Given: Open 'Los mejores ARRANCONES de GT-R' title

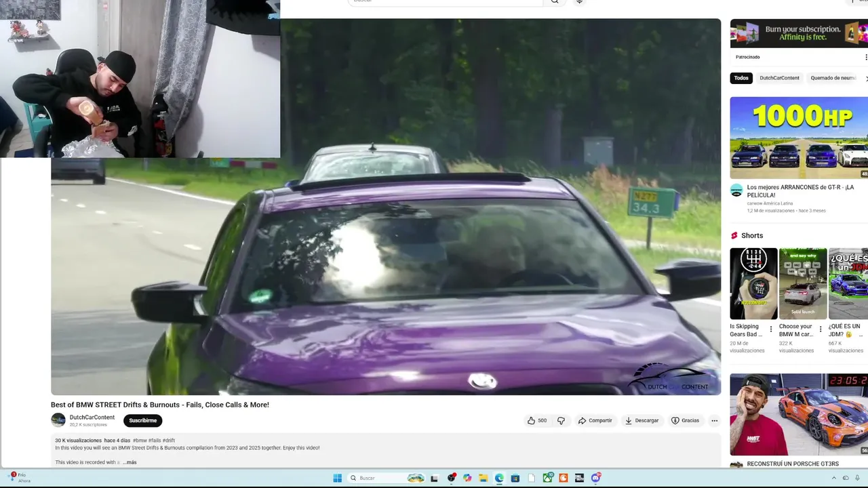Looking at the screenshot, I should (800, 191).
